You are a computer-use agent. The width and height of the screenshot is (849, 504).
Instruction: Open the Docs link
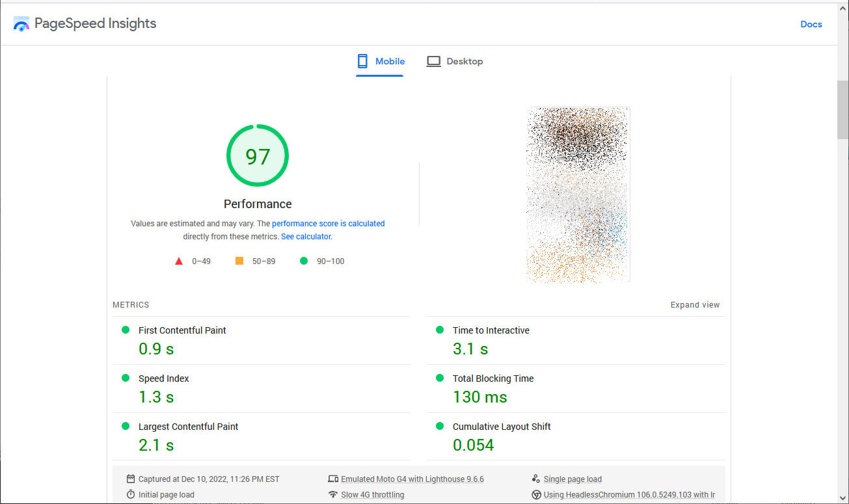[x=811, y=24]
